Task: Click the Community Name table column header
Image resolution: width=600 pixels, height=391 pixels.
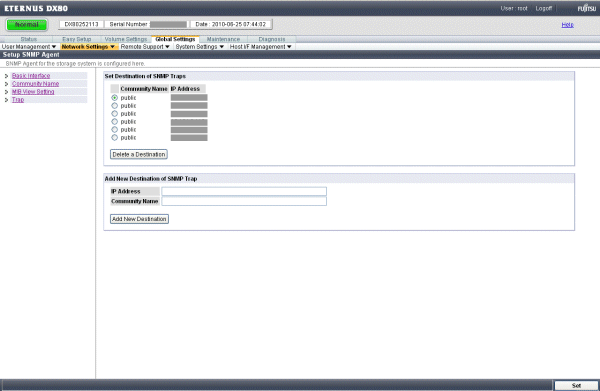Action: [x=144, y=89]
